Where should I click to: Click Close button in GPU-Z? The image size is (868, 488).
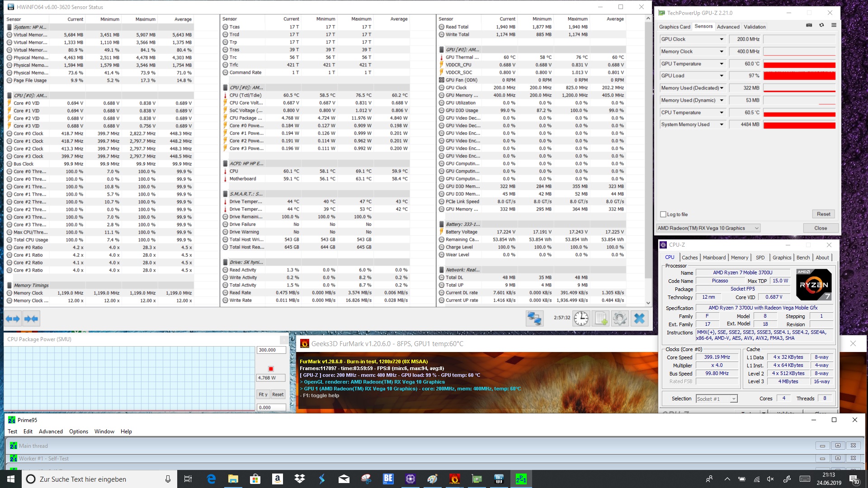click(821, 228)
